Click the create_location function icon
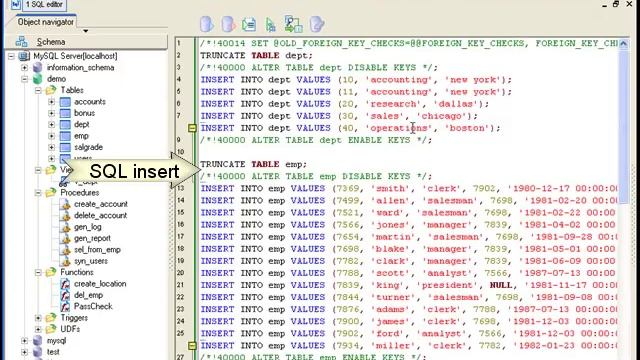640x360 pixels. 65,284
